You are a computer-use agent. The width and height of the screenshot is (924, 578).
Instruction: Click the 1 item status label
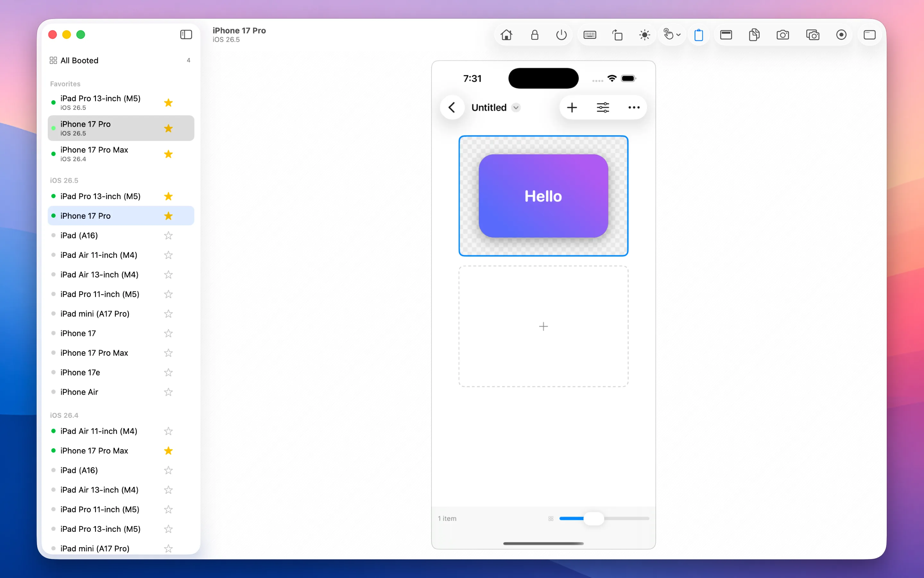(447, 518)
